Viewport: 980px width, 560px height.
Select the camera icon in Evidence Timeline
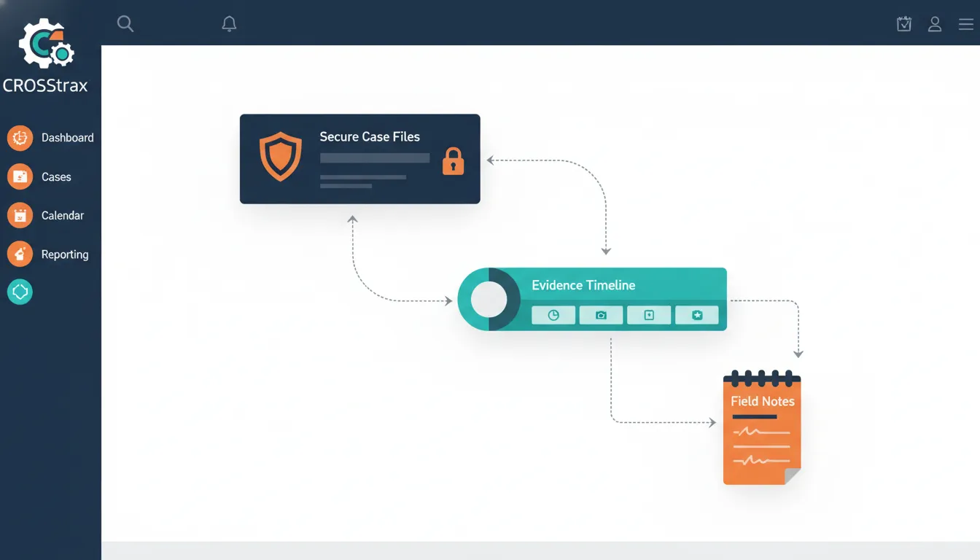click(x=601, y=315)
